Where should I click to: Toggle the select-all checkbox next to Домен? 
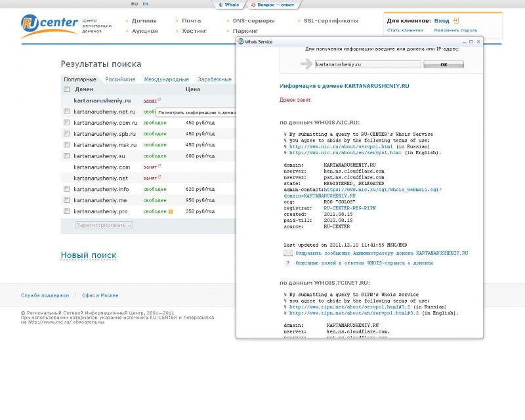tap(67, 89)
